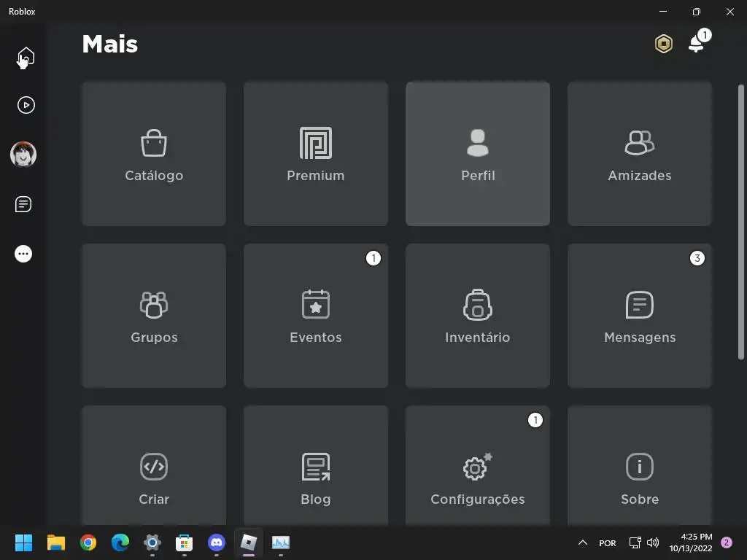Viewport: 747px width, 560px height.
Task: Open the Configurações tile
Action: 478,466
